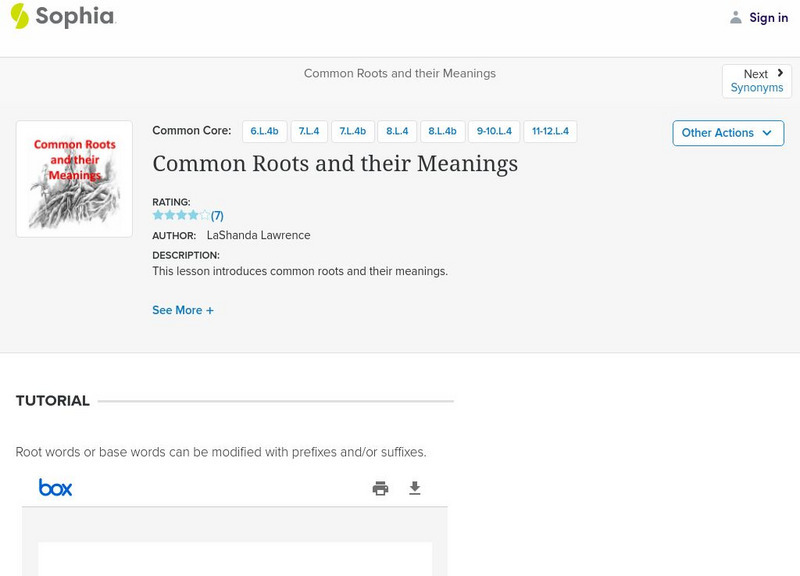This screenshot has width=800, height=576.
Task: Open the Other Actions dropdown
Action: pos(727,133)
